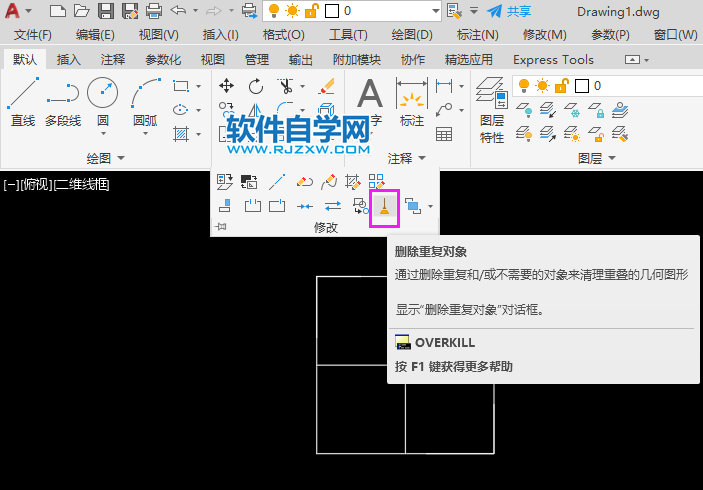Select the Break at Point tool

(277, 206)
